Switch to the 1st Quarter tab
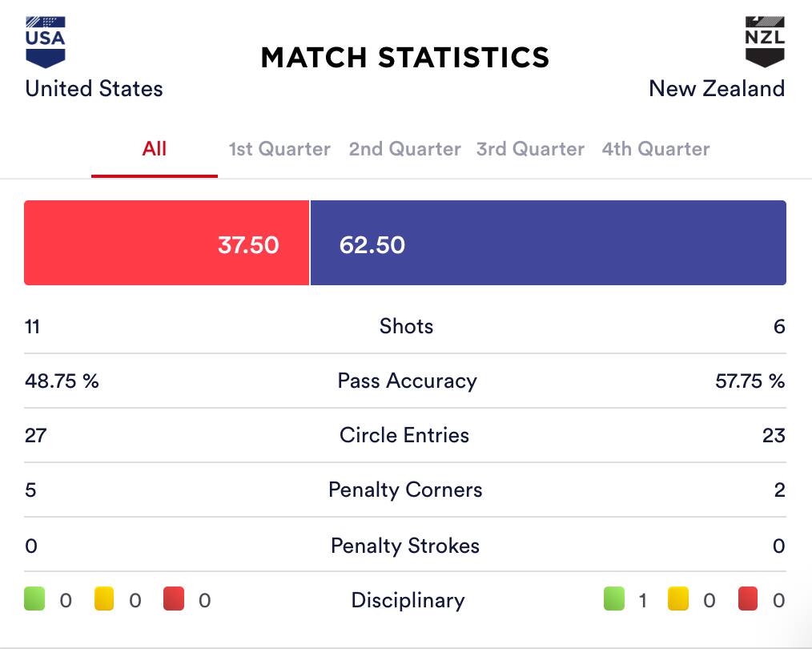The width and height of the screenshot is (812, 649). point(279,150)
